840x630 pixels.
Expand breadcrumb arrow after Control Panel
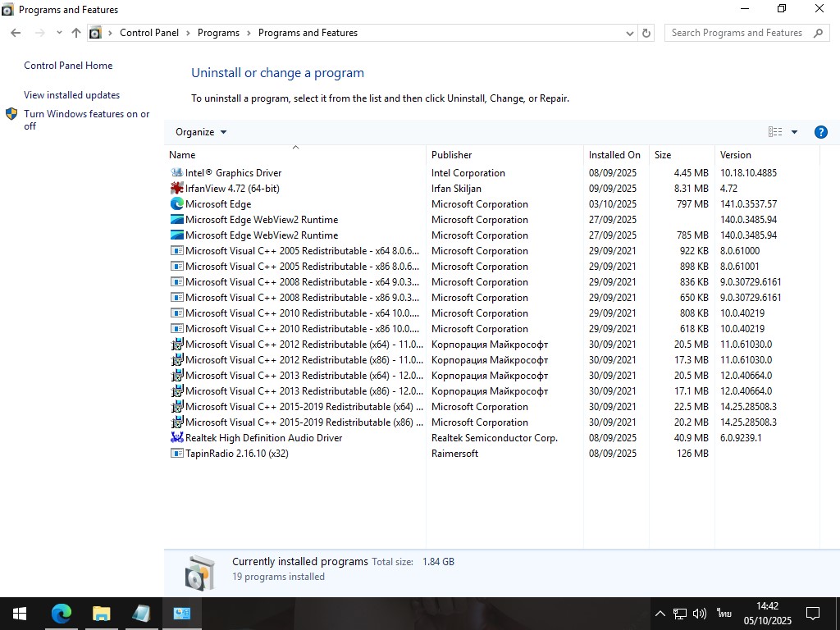(x=188, y=33)
